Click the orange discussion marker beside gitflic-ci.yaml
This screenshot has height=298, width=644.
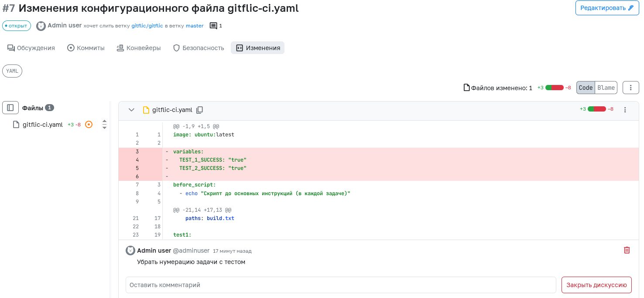89,125
